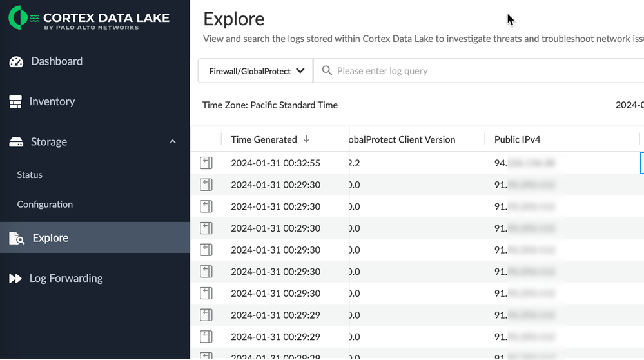This screenshot has height=360, width=644.
Task: Open log details icon for first 00:29:29 row
Action: (x=206, y=315)
